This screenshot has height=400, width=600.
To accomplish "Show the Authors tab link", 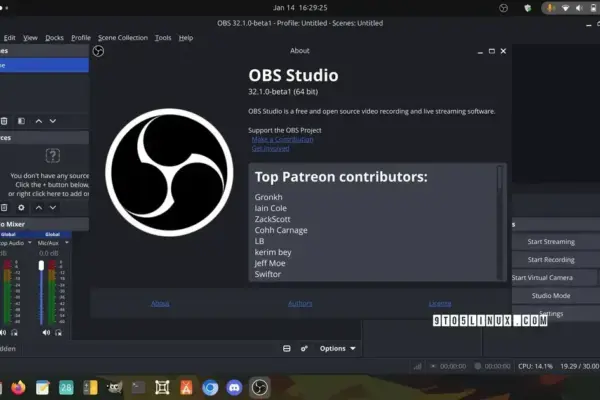I will (x=300, y=304).
